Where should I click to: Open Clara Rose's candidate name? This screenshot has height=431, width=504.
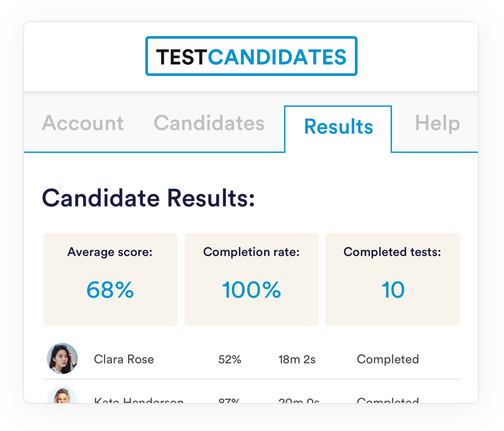(124, 359)
